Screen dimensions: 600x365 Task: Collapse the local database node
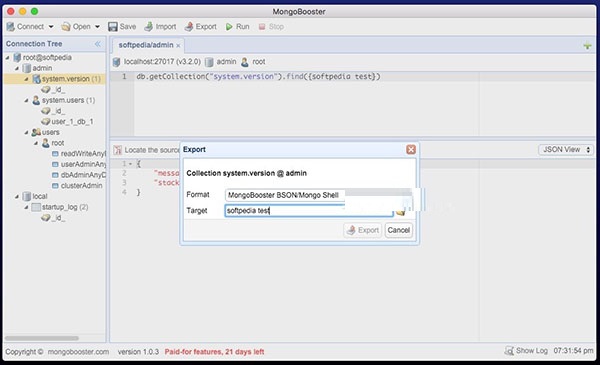[17, 196]
